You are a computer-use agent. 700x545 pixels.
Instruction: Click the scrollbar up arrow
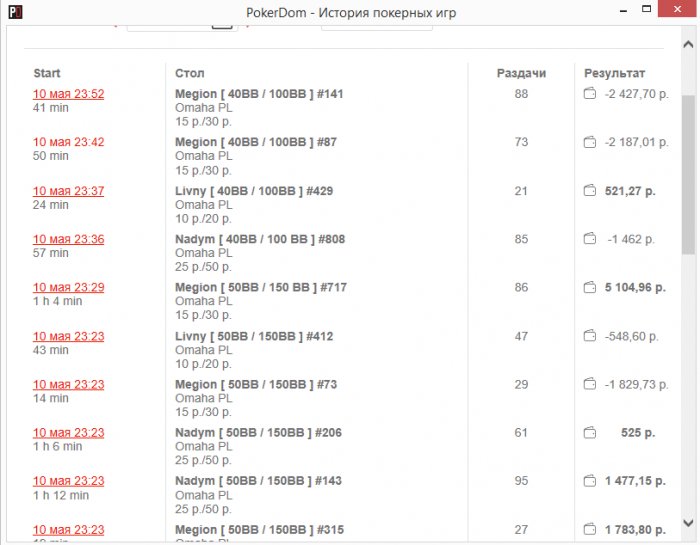(688, 44)
